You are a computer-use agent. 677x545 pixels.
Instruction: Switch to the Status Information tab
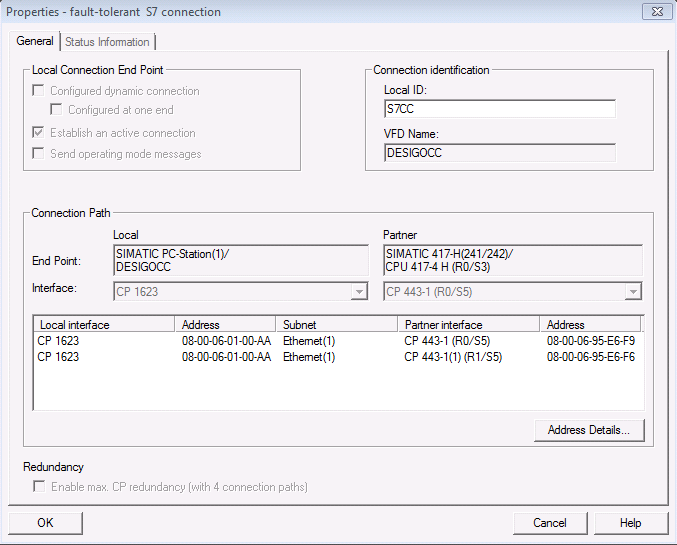(108, 42)
